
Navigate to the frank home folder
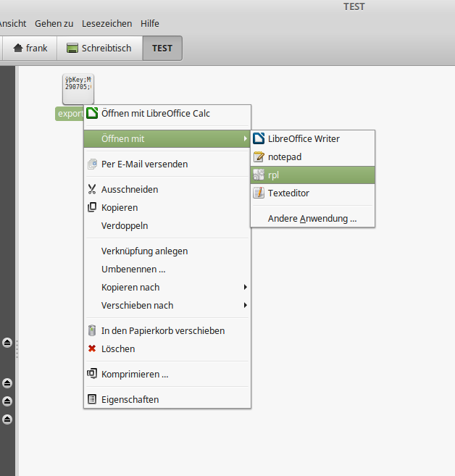tap(30, 49)
